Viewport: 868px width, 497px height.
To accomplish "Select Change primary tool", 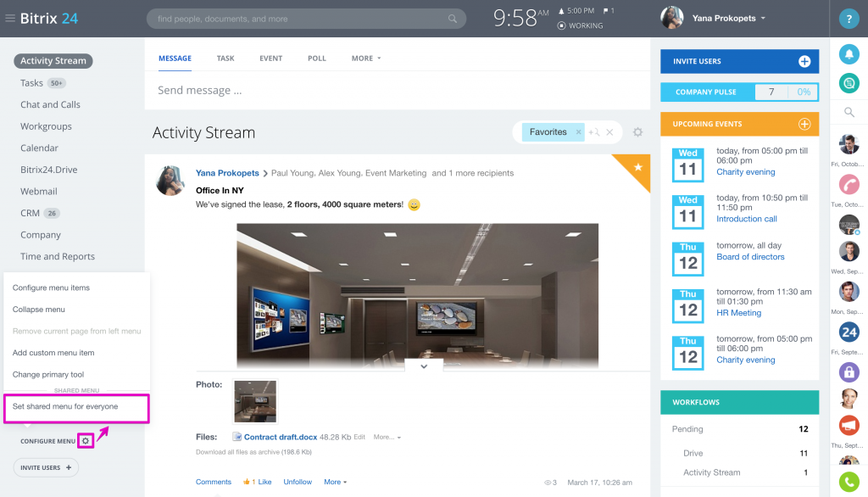I will pos(48,375).
